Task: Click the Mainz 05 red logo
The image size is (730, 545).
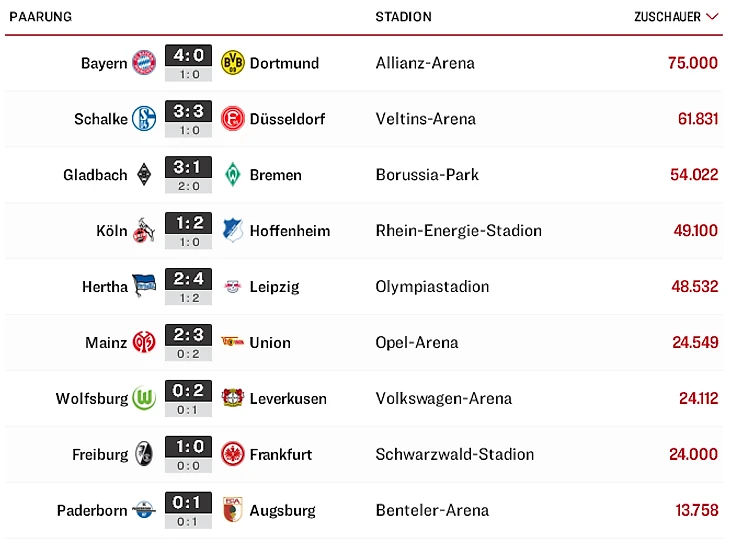Action: [144, 342]
